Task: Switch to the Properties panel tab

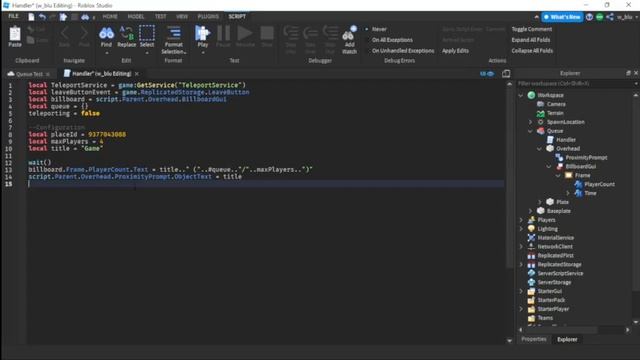Action: click(533, 339)
